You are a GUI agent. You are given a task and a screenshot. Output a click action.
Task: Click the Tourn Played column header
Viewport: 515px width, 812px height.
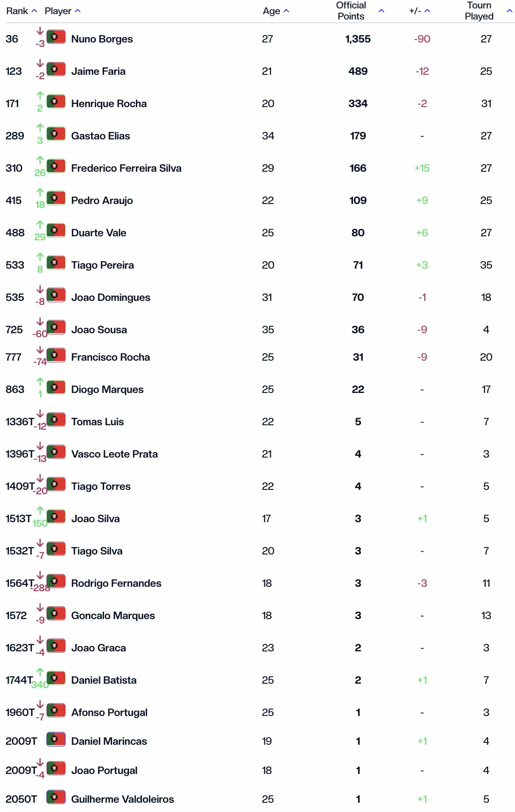479,11
